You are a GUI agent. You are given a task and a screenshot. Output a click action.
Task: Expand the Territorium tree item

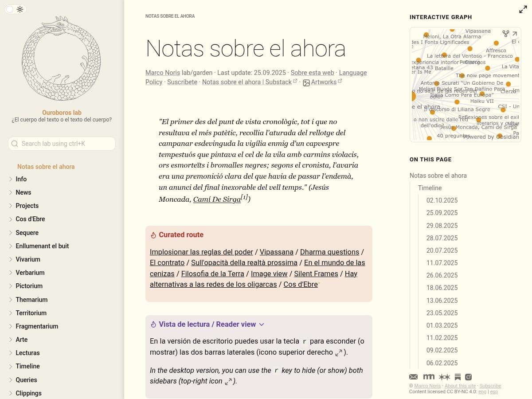click(11, 313)
